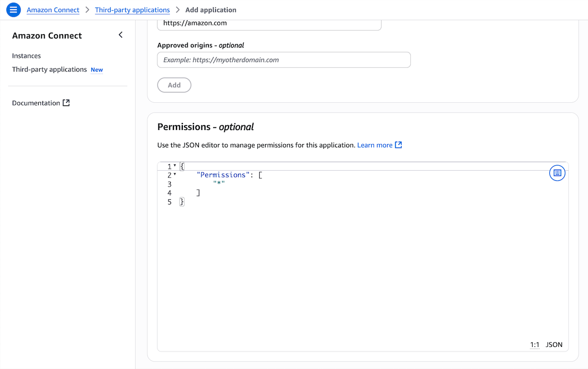Click the JSON language mode label
Screen dimensions: 588x369
pos(554,345)
